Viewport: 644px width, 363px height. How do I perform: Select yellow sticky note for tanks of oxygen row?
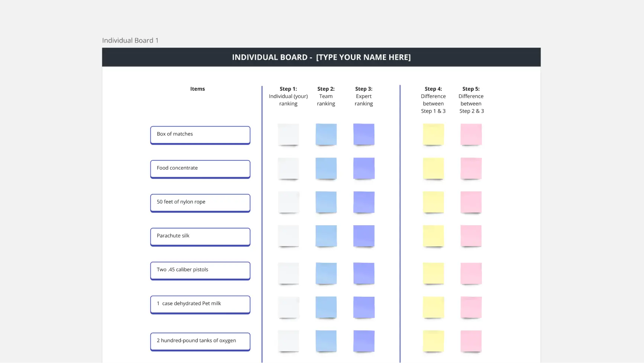coord(433,341)
